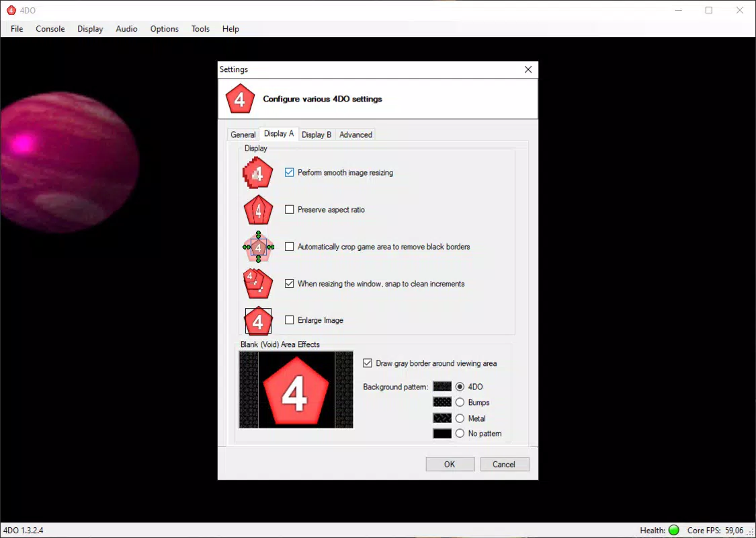Go to the Advanced settings tab
Screen dimensions: 756x538
pyautogui.click(x=355, y=134)
